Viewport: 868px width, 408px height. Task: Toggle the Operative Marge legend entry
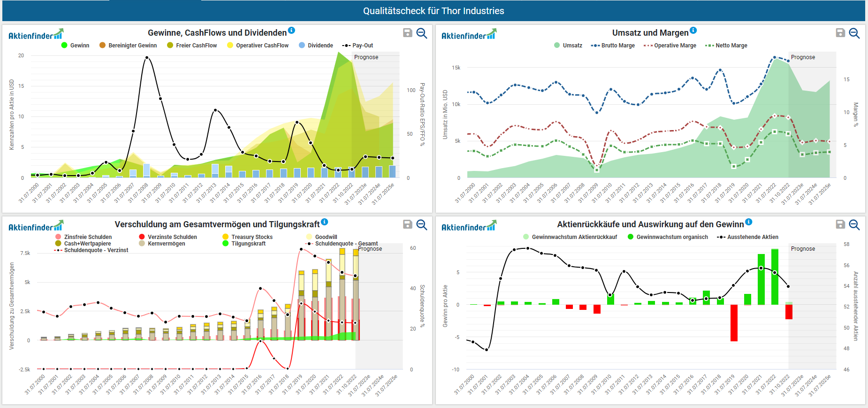pos(670,46)
